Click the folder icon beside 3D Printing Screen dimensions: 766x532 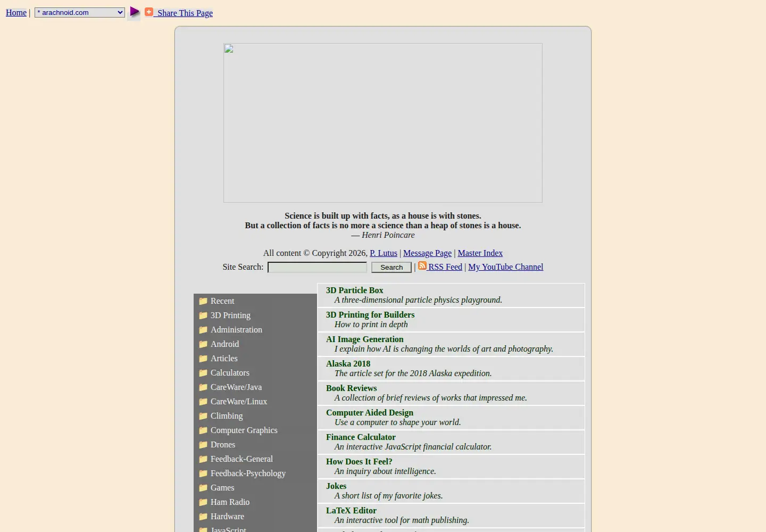click(x=203, y=315)
